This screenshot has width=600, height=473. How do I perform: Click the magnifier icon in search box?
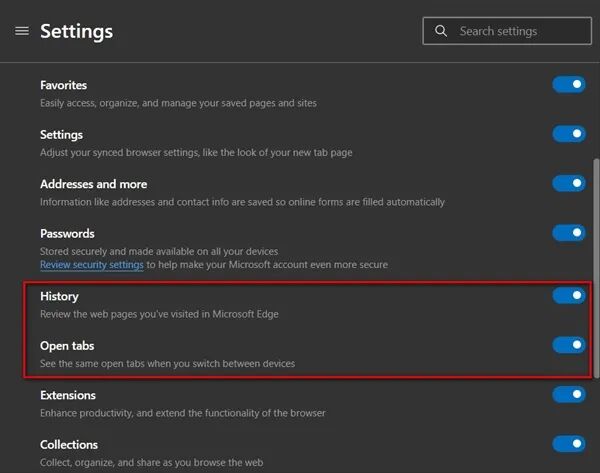(x=441, y=31)
